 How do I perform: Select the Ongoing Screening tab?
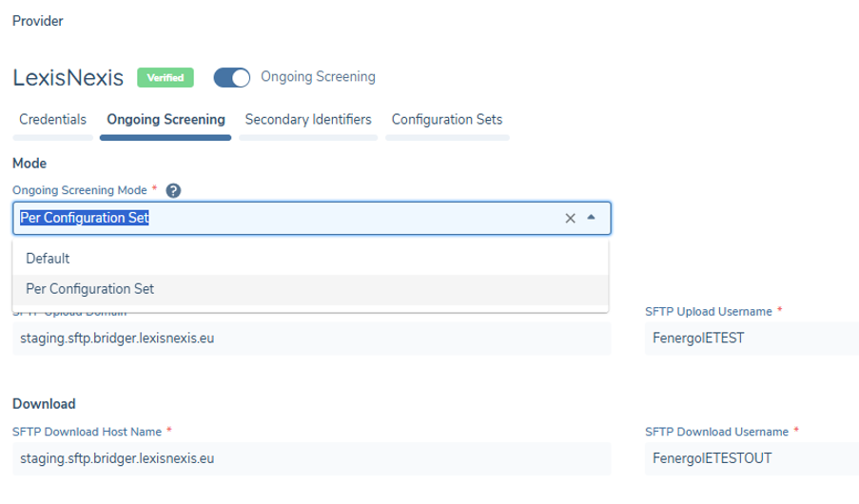point(166,120)
